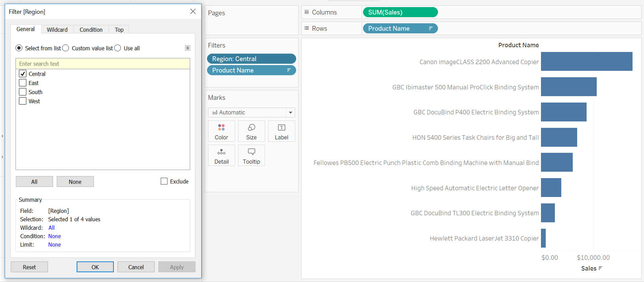Image resolution: width=644 pixels, height=282 pixels.
Task: Select the GBC DocuBind P400 bar
Action: coord(564,112)
